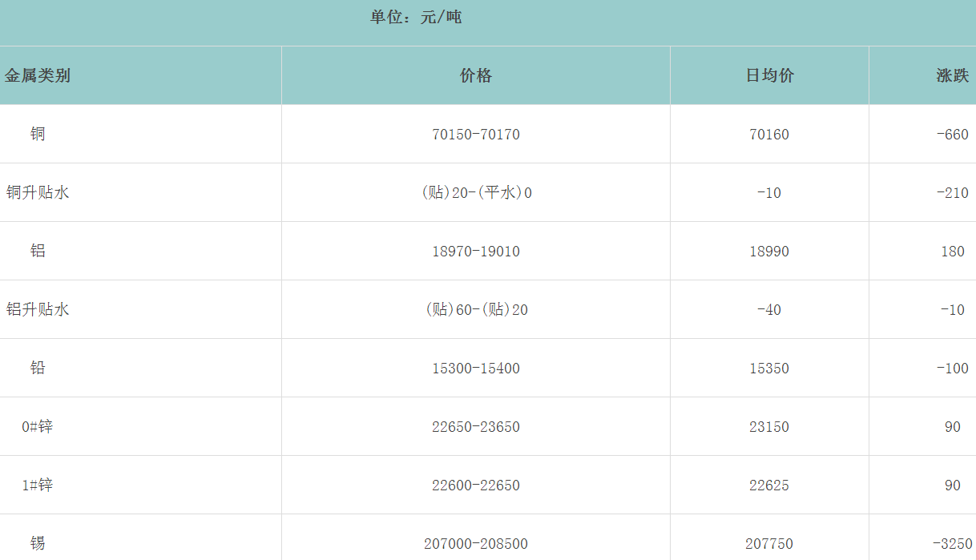Click the 涨跌 column header
The image size is (976, 560).
952,76
